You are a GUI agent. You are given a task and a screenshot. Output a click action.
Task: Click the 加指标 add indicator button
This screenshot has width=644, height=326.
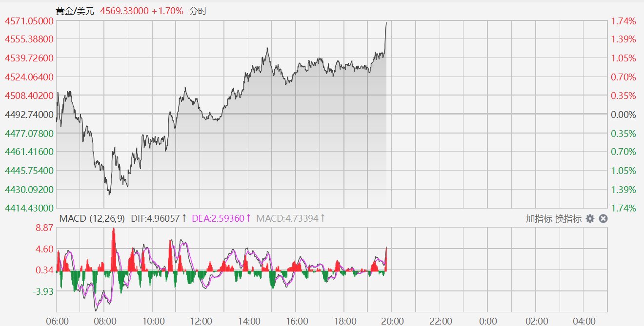pos(539,219)
